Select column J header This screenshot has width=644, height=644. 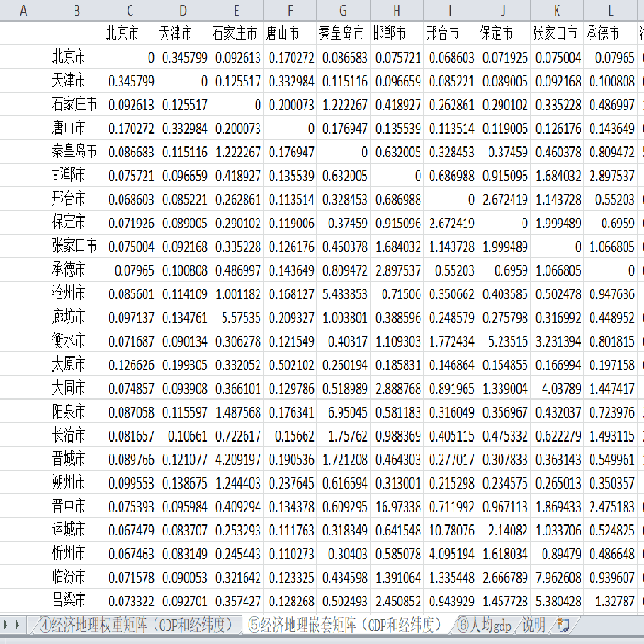click(503, 10)
